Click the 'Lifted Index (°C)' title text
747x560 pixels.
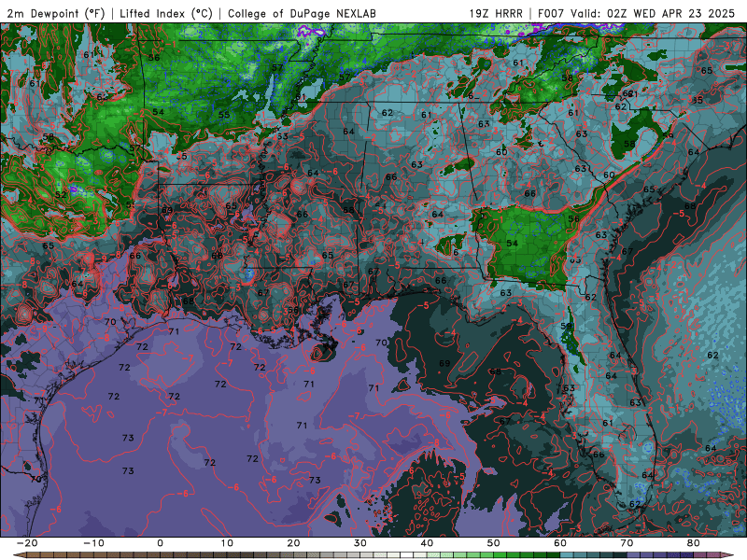(x=166, y=14)
